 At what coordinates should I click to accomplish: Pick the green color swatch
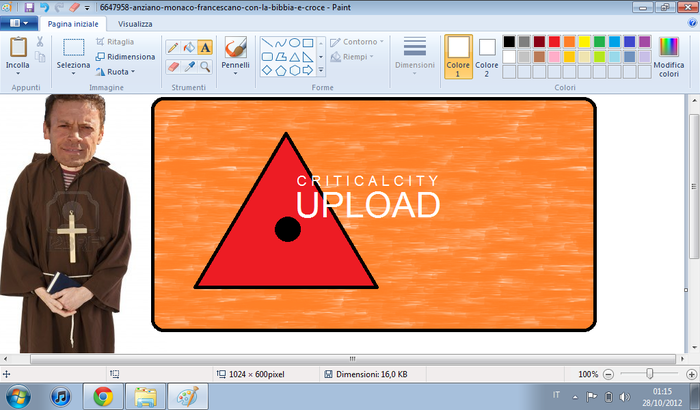(600, 42)
